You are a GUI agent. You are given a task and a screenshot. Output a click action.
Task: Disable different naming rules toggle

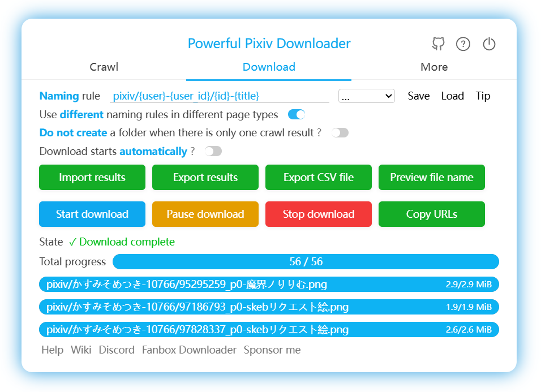(x=297, y=115)
